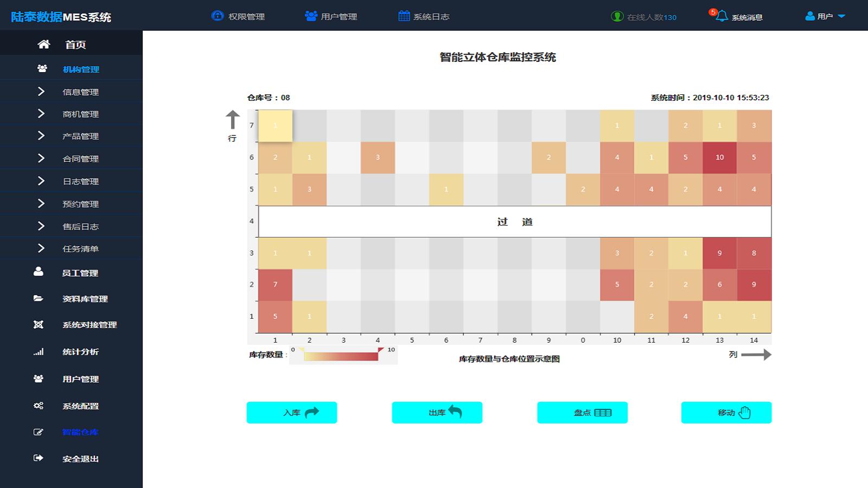Click the 智能仓库 edit icon
The width and height of the screenshot is (868, 488).
[x=39, y=432]
